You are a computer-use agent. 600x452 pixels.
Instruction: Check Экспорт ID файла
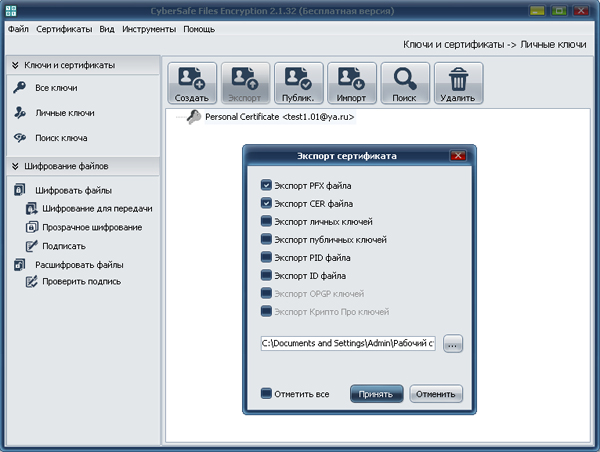click(266, 275)
